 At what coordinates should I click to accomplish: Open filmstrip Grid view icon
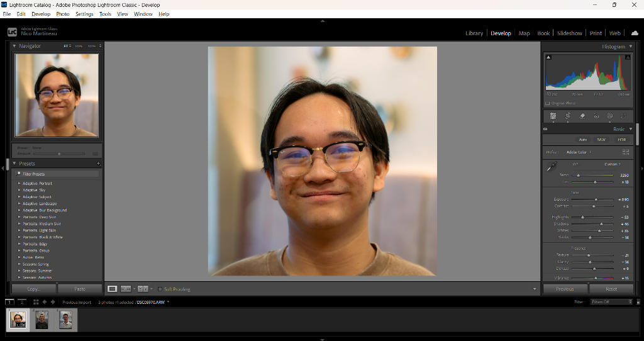coord(36,302)
